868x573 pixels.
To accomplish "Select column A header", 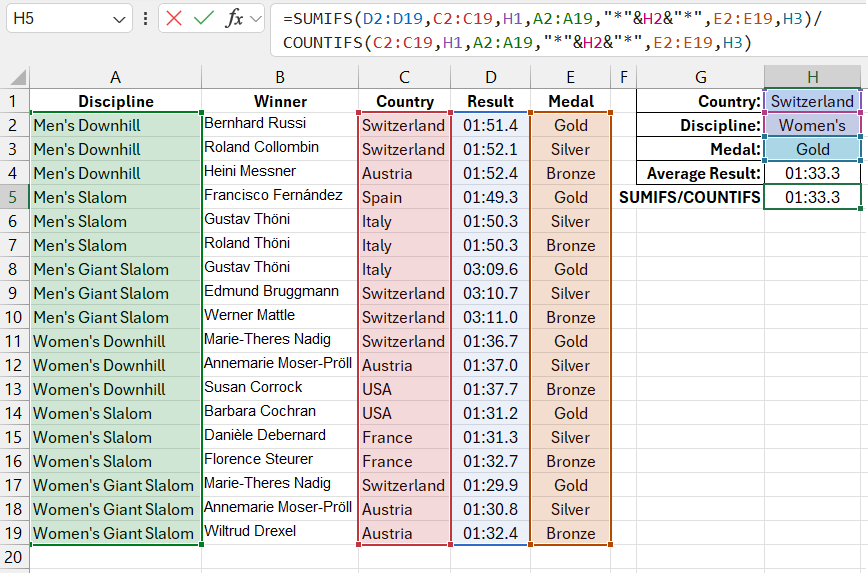I will [115, 77].
